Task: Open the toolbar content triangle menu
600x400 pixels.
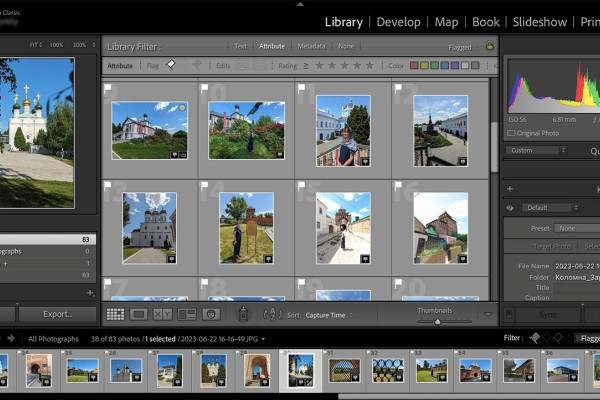Action: [x=488, y=314]
